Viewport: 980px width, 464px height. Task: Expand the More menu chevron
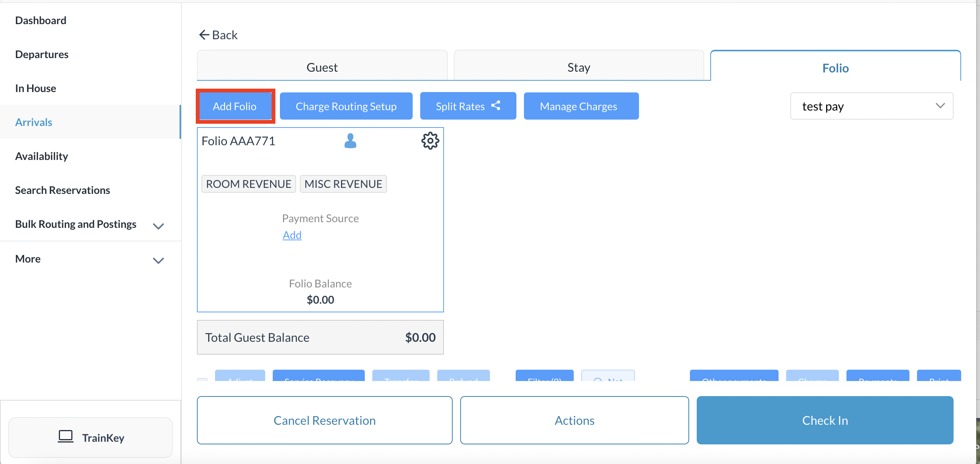pyautogui.click(x=158, y=260)
